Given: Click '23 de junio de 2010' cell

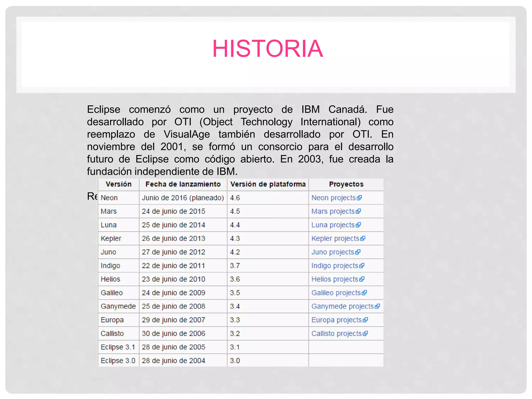Looking at the screenshot, I should click(183, 279).
